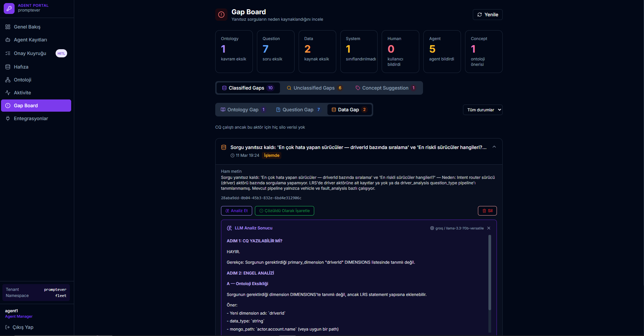Select the Ontology Gap subtab
Viewport: 644px width, 336px height.
(243, 110)
